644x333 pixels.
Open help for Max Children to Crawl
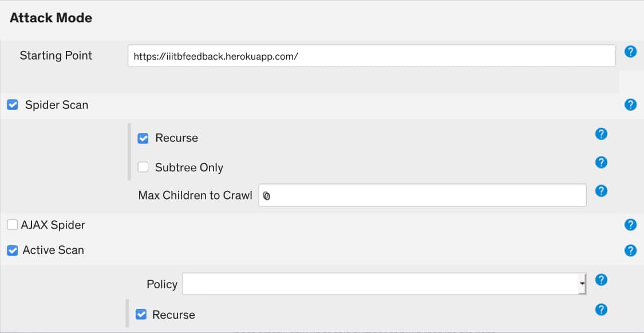pyautogui.click(x=601, y=191)
